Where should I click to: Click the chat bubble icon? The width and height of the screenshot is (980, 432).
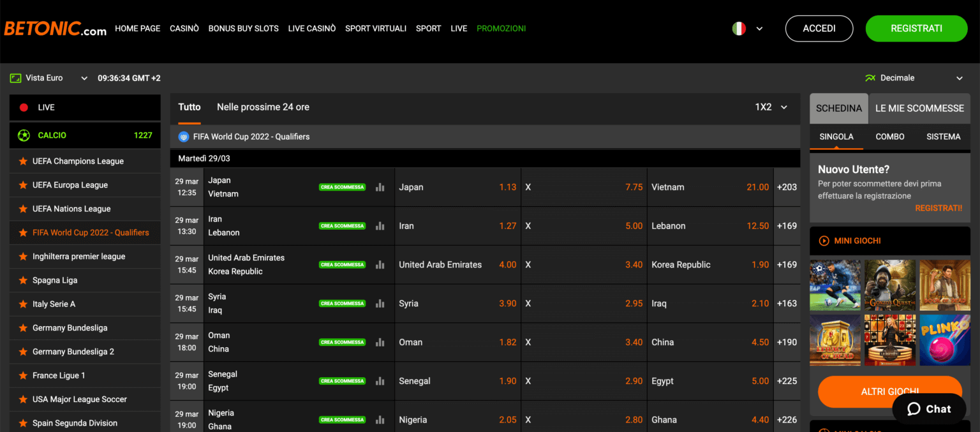(914, 409)
